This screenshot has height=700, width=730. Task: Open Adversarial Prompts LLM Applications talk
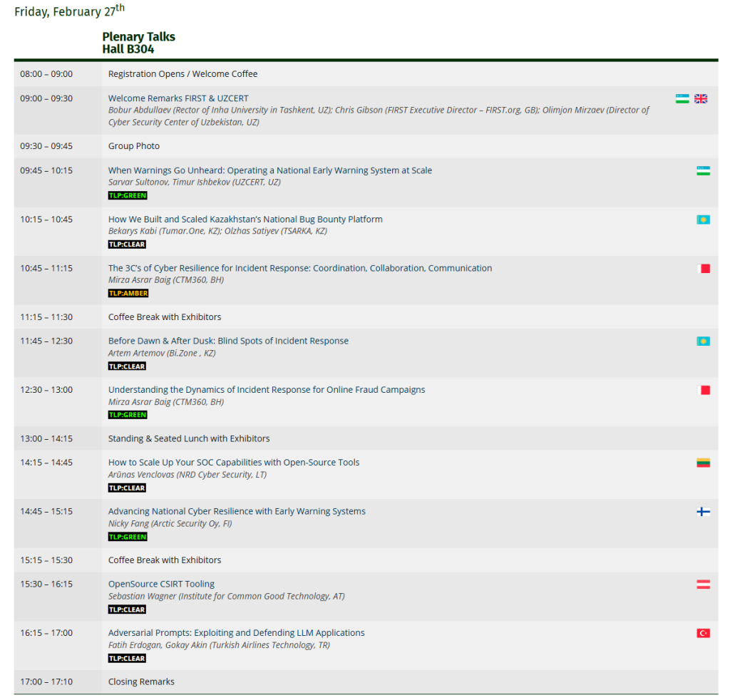pyautogui.click(x=236, y=633)
